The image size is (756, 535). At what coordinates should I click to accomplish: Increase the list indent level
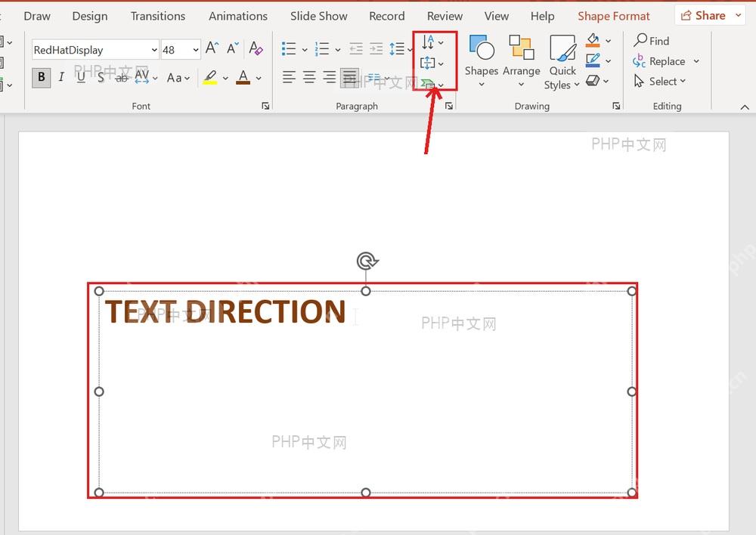[376, 48]
